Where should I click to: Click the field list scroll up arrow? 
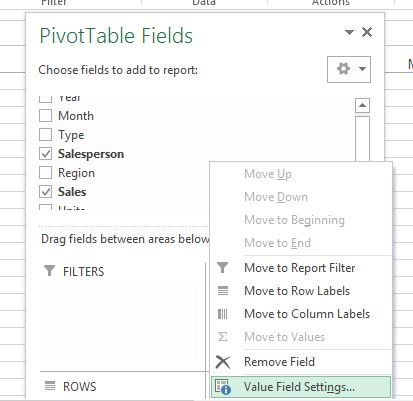click(x=362, y=106)
